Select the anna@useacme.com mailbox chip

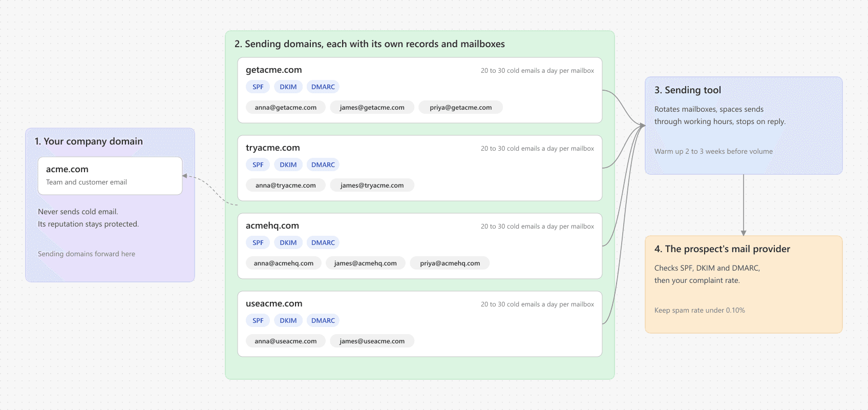click(286, 341)
